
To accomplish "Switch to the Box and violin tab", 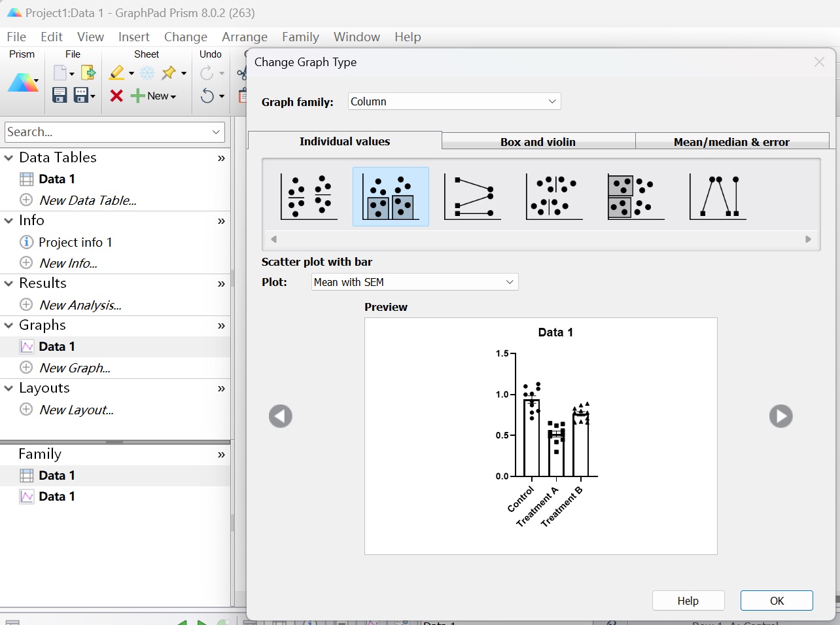I will coord(538,142).
